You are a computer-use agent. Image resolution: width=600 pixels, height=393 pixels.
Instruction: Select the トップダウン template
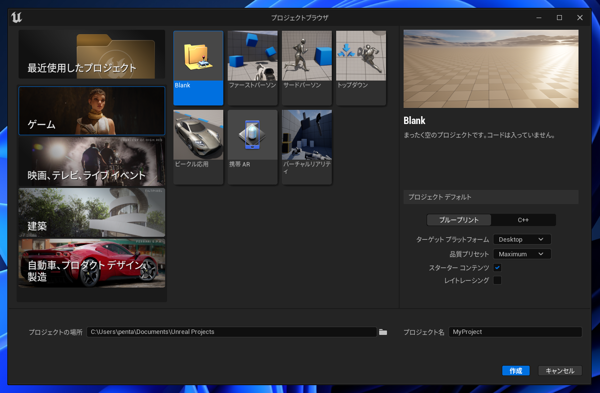361,68
